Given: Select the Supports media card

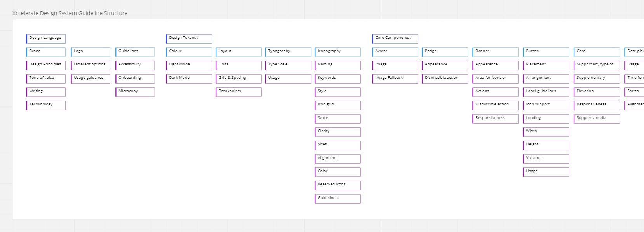Looking at the screenshot, I should point(597,119).
